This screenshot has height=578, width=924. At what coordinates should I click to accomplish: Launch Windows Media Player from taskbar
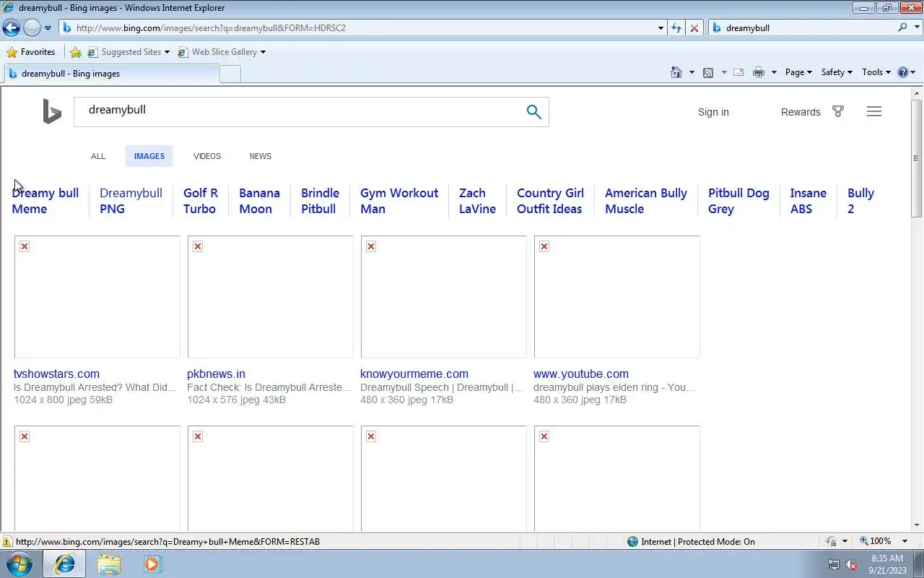click(x=152, y=564)
